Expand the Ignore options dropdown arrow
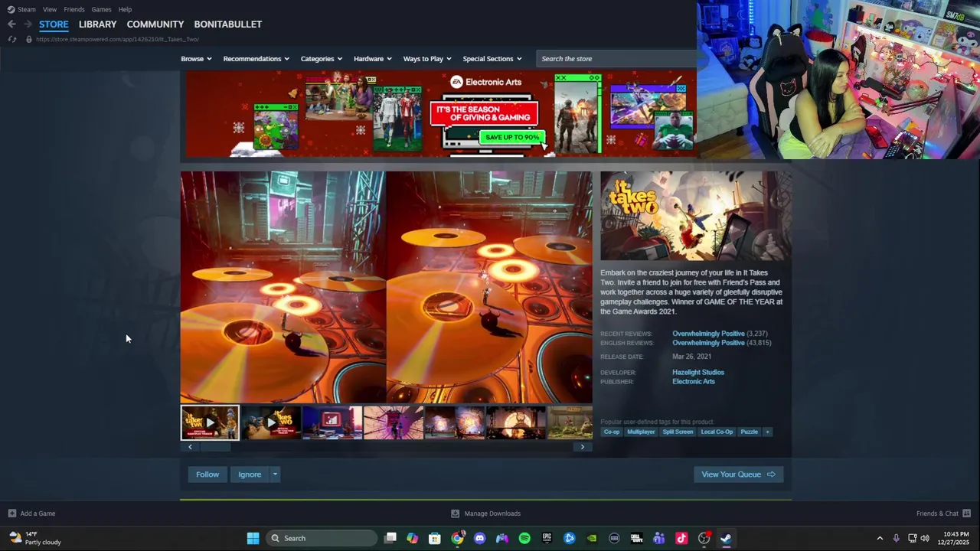 [275, 474]
